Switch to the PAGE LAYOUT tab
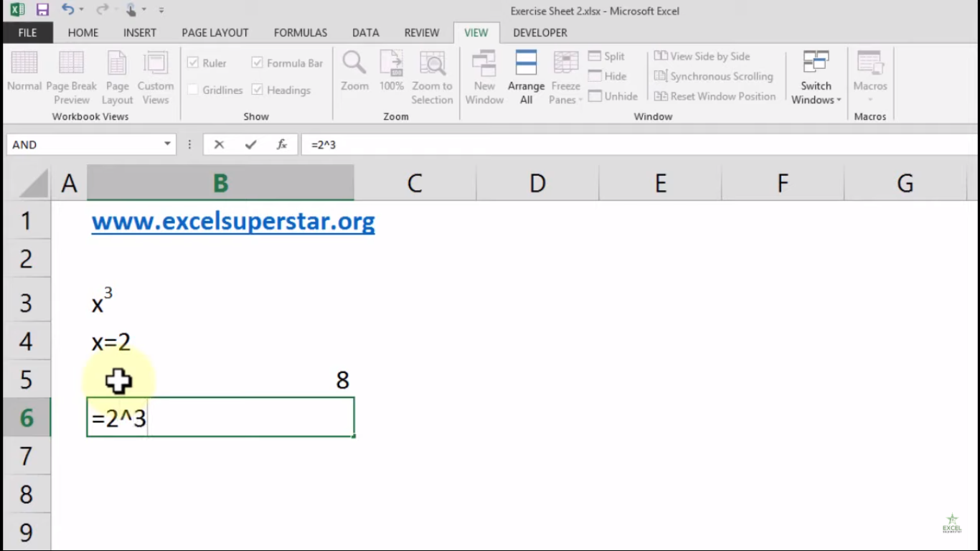 point(215,32)
